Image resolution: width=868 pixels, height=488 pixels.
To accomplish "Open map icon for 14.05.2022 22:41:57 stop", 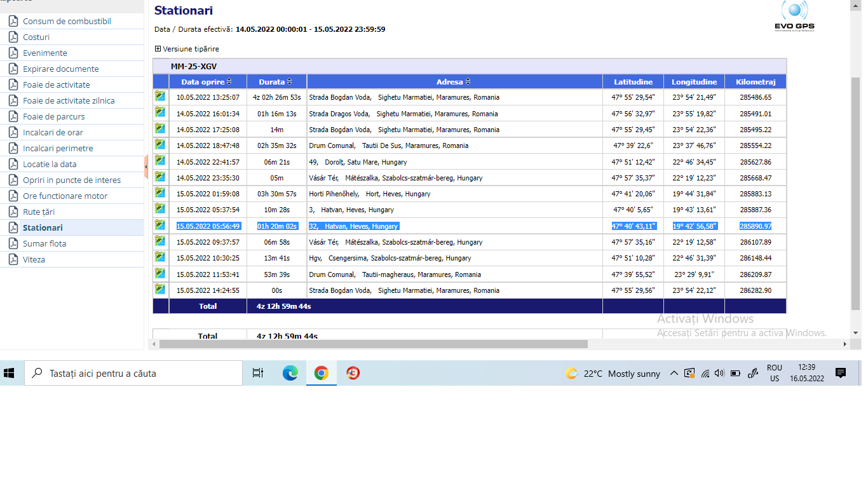I will (159, 161).
